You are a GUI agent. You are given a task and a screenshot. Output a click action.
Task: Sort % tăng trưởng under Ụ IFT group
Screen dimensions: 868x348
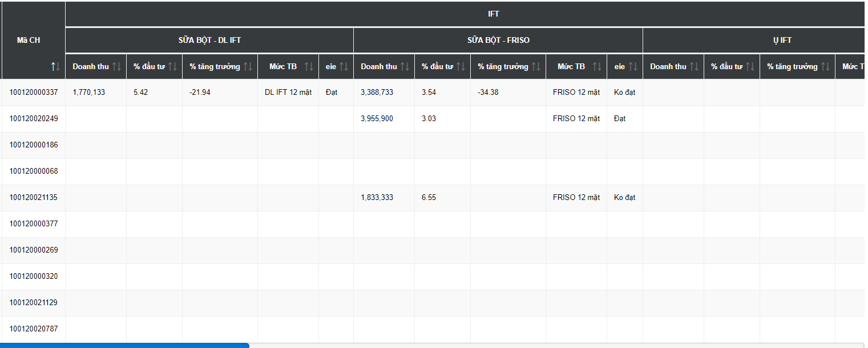click(825, 67)
